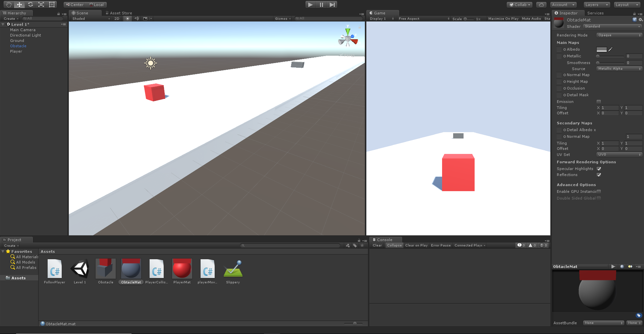
Task: Click Clear in the Console
Action: (377, 245)
